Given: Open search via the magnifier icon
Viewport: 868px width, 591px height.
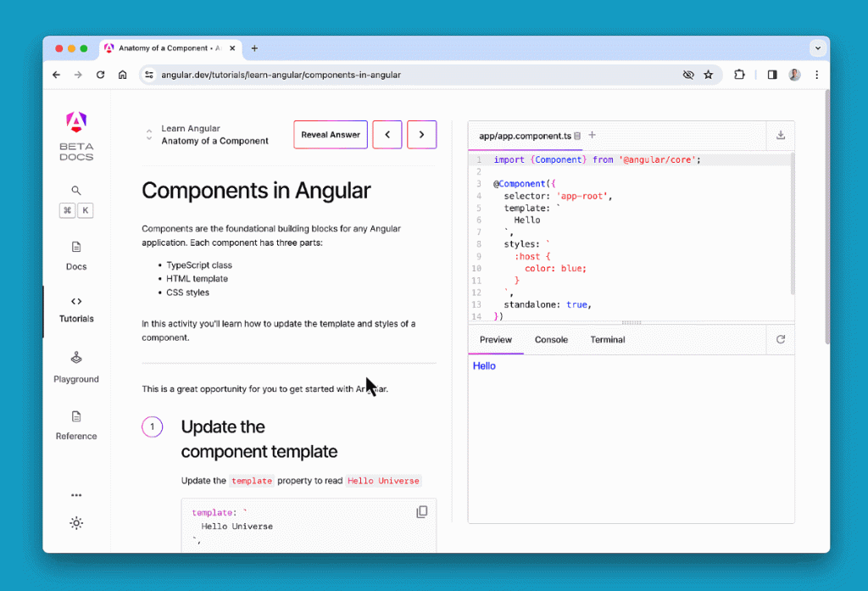Looking at the screenshot, I should click(76, 191).
